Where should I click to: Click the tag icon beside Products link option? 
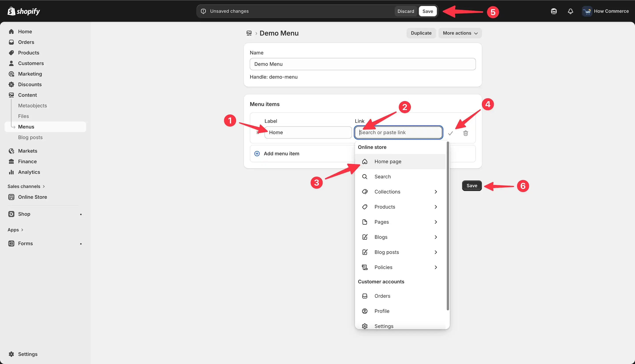pos(365,207)
